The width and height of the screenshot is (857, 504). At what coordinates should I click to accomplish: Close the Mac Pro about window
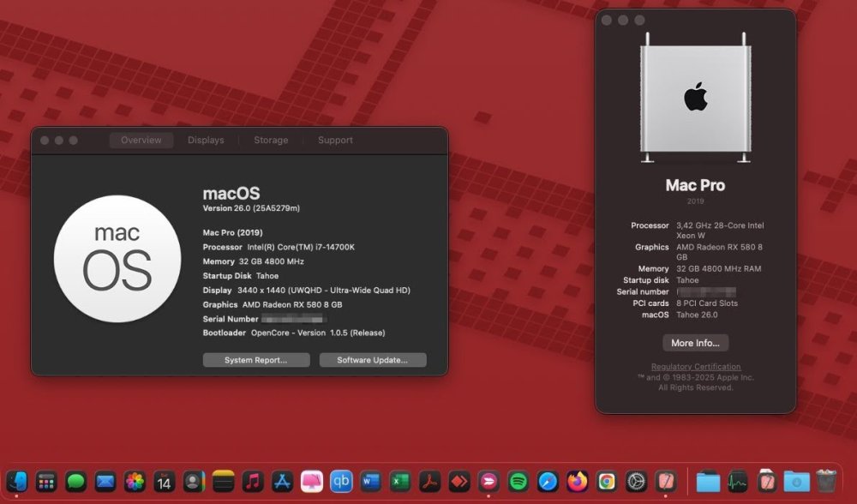(606, 21)
